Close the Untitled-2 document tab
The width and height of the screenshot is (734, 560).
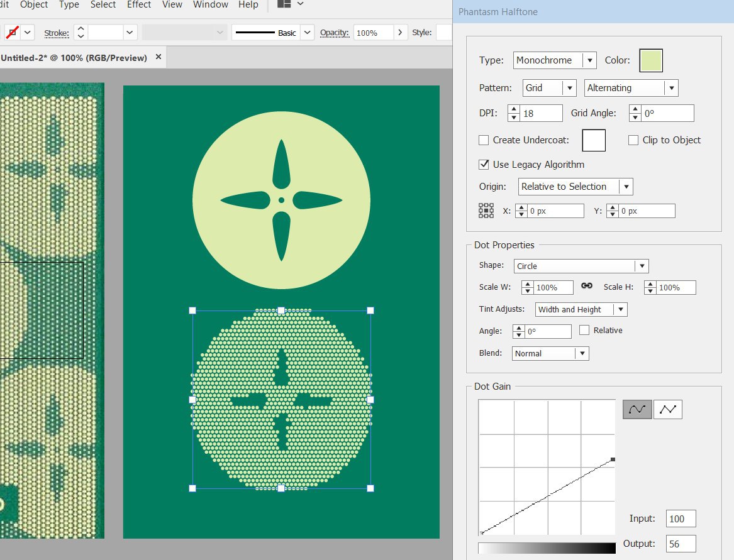pos(158,57)
